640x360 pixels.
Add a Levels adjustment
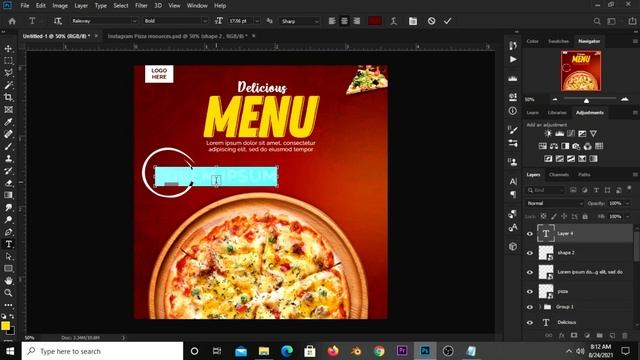point(559,133)
